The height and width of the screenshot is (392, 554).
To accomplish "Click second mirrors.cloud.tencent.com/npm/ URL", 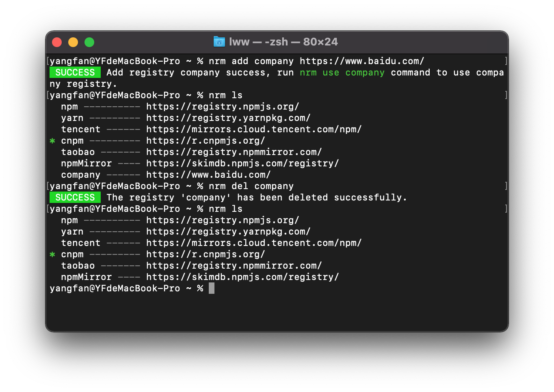I will pyautogui.click(x=254, y=243).
